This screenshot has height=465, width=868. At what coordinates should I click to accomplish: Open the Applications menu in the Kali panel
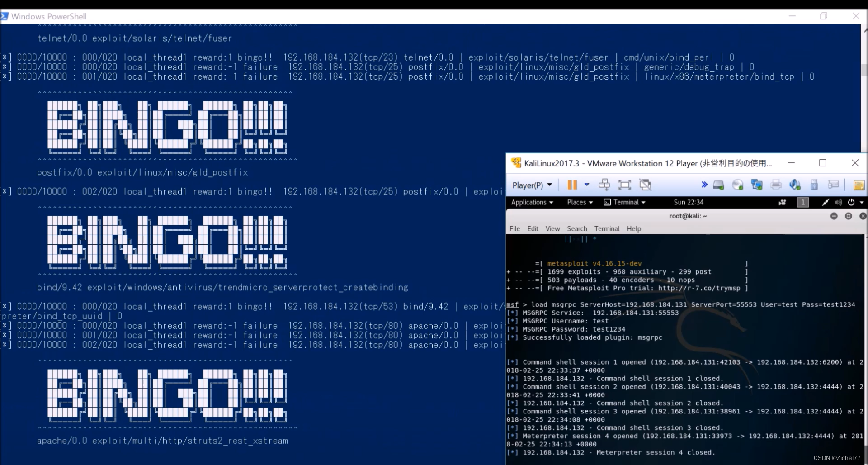[531, 202]
